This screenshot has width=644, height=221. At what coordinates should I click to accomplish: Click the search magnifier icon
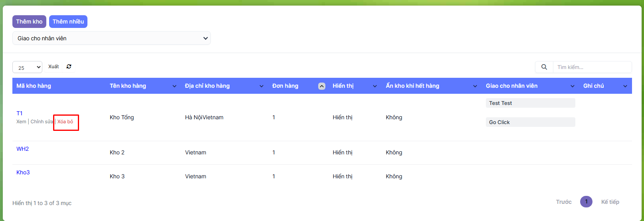click(x=544, y=67)
